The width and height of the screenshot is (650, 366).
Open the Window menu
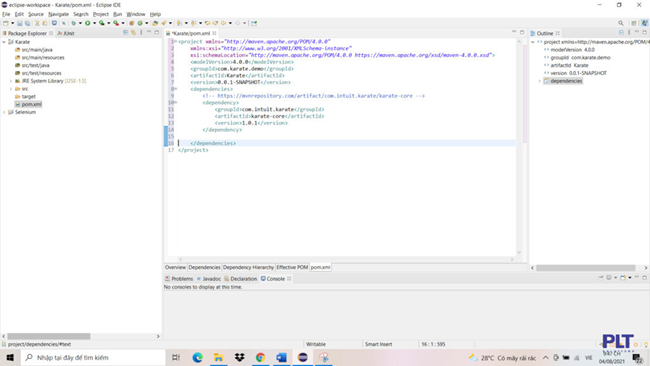[x=136, y=14]
